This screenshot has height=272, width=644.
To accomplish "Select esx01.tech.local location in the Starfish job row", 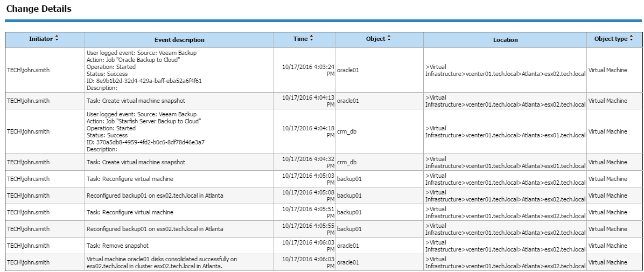I will coord(505,131).
